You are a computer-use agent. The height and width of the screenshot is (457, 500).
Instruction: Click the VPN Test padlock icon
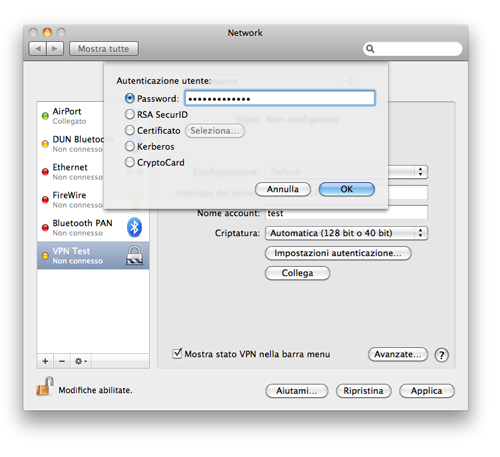point(134,255)
